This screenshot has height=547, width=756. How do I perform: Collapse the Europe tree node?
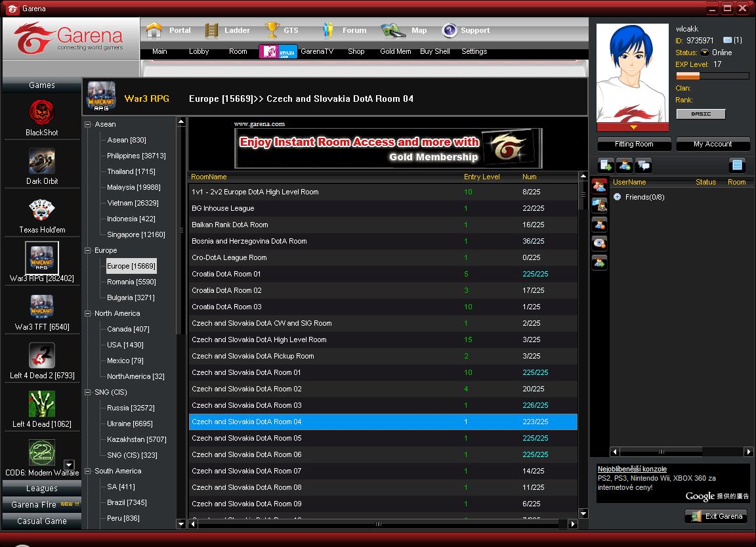tap(88, 250)
